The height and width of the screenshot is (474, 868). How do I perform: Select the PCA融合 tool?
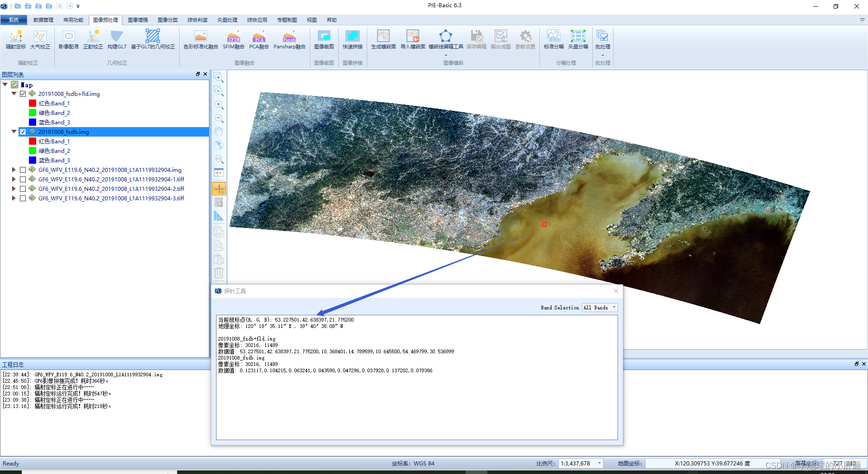259,39
